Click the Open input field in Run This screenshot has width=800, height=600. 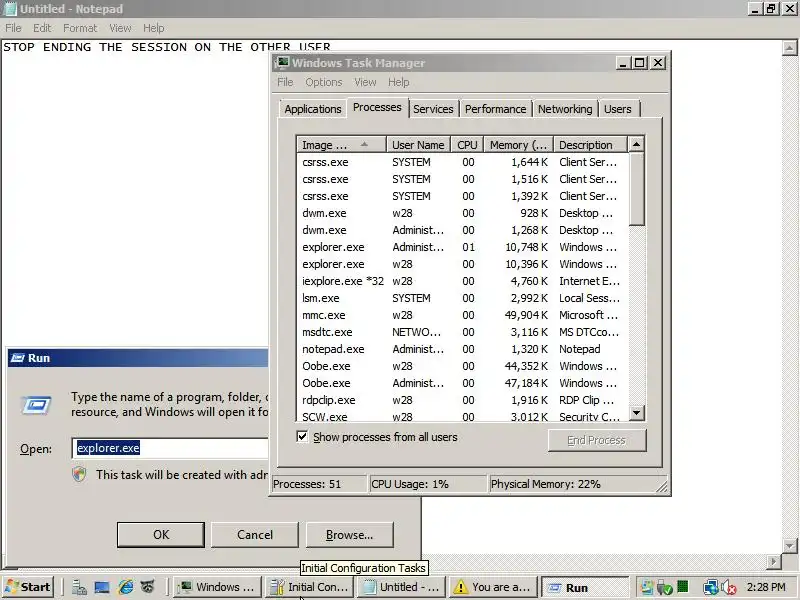[x=171, y=448]
